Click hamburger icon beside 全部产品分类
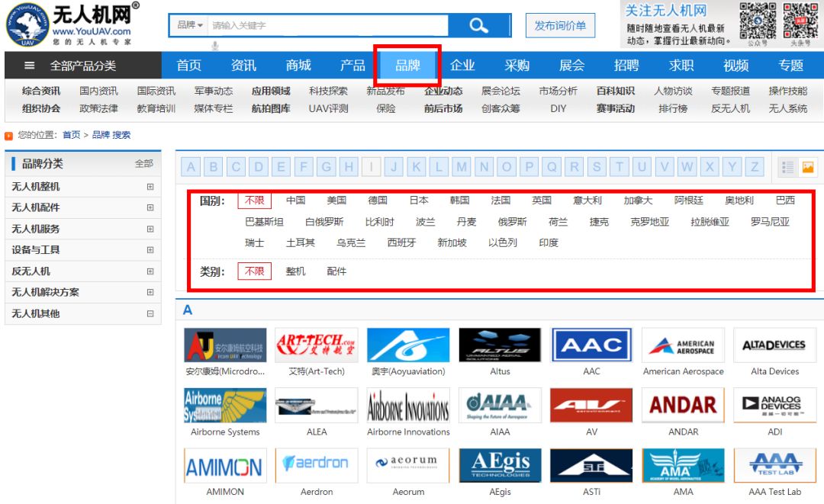Screen dimensions: 824x504 [30, 66]
